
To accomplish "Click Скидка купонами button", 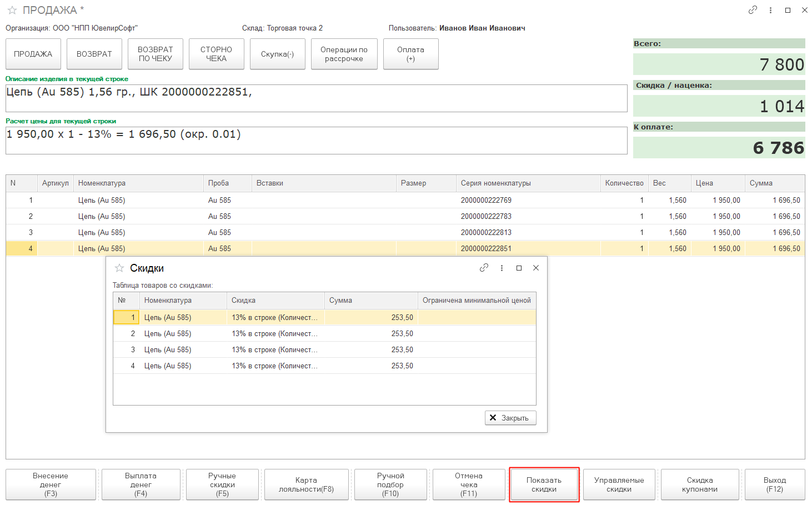I will [700, 484].
